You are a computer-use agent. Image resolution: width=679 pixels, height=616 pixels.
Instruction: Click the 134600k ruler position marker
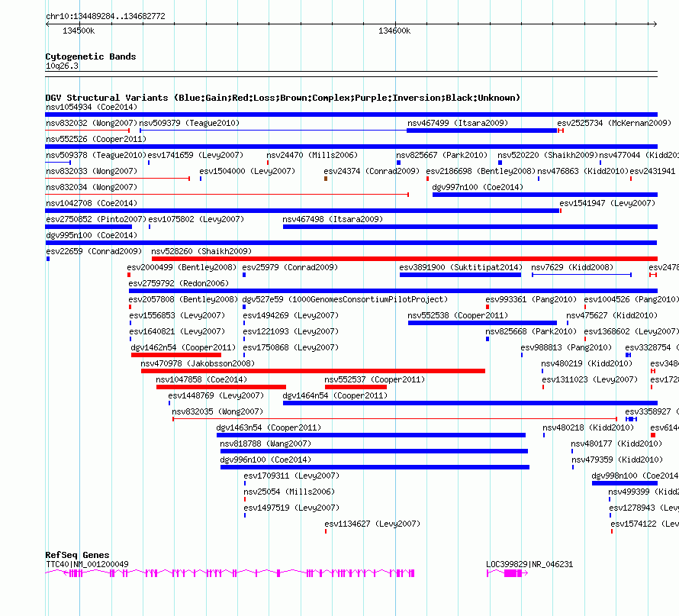pyautogui.click(x=394, y=31)
